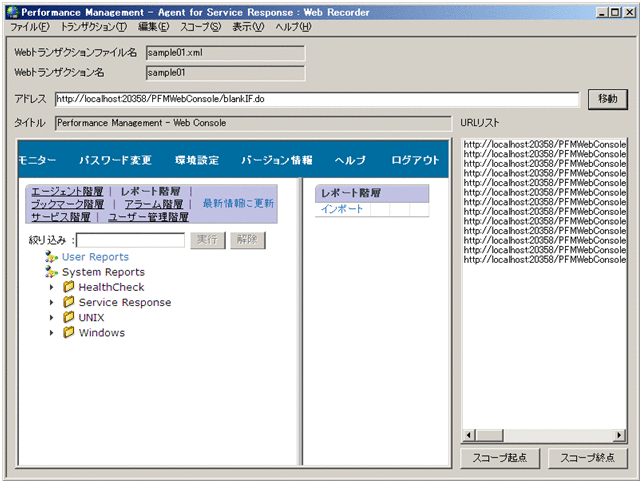Click the 移動 go button
The image size is (644, 484).
607,99
